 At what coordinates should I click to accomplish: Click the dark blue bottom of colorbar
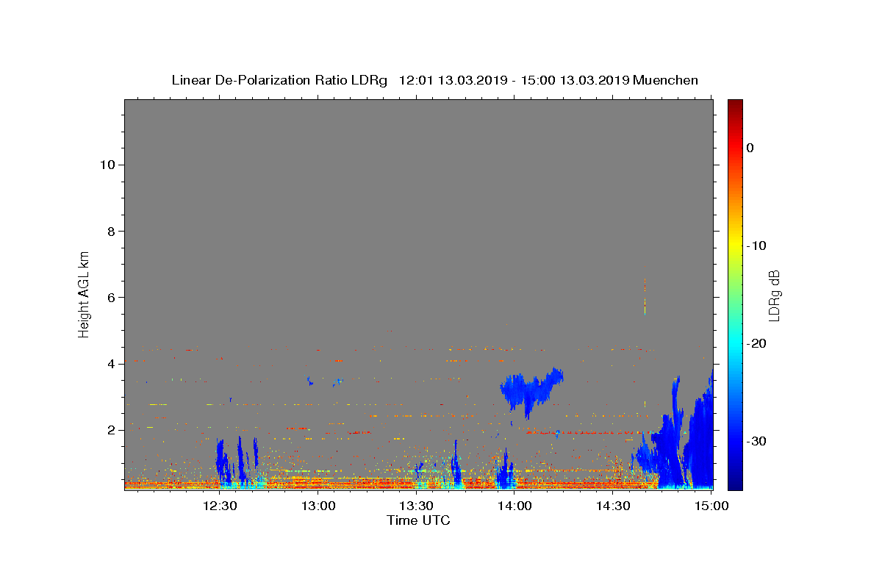coord(735,484)
